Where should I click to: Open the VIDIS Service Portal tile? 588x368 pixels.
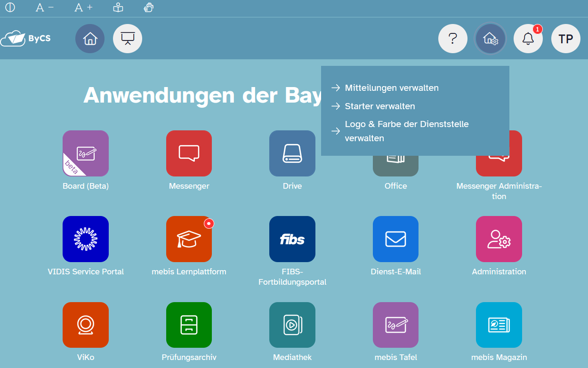(x=86, y=239)
